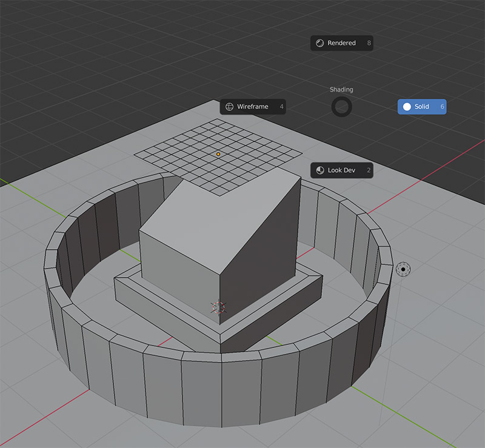This screenshot has width=485, height=448.
Task: Click the Look Dev sphere icon
Action: 320,170
